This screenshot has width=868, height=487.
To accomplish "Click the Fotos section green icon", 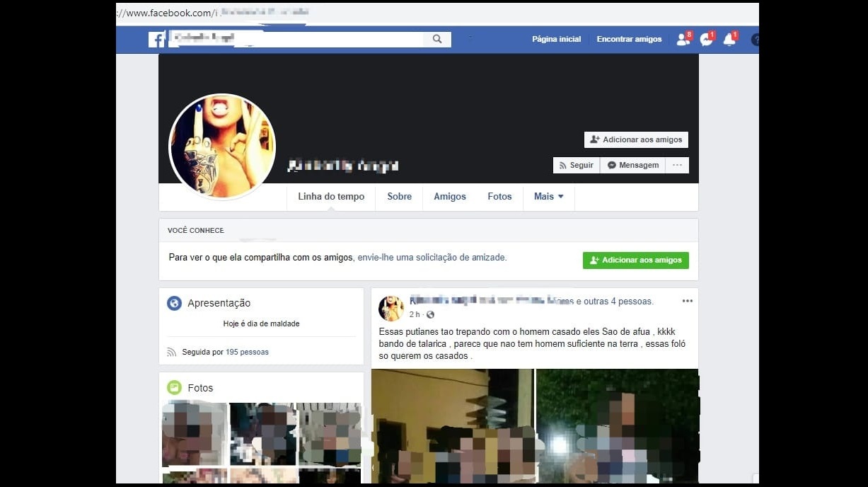I will pos(174,387).
